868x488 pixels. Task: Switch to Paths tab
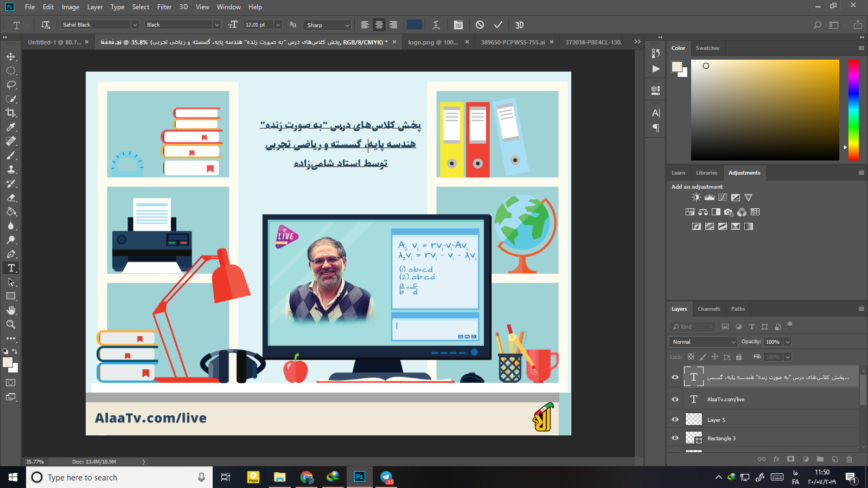pyautogui.click(x=738, y=309)
